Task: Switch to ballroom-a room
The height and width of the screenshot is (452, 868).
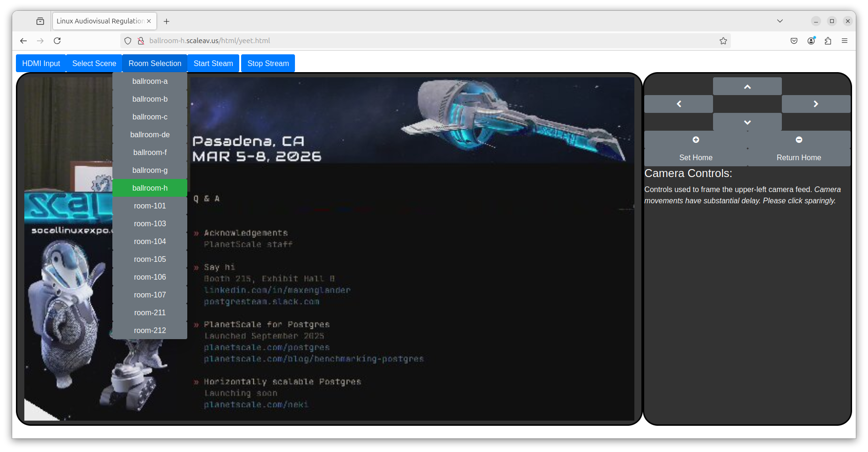Action: (x=150, y=82)
